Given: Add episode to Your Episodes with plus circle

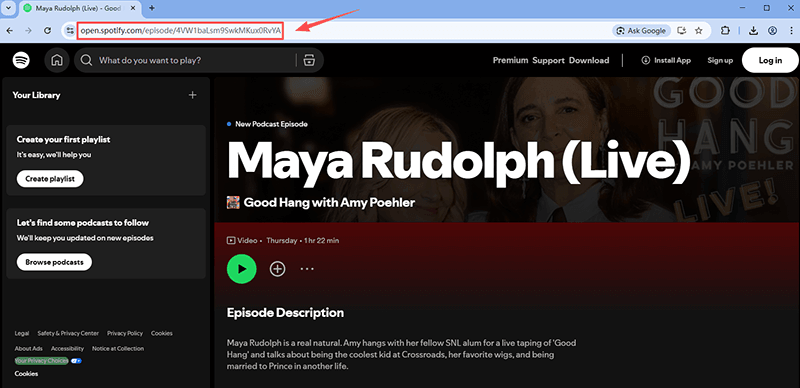Looking at the screenshot, I should click(x=278, y=269).
